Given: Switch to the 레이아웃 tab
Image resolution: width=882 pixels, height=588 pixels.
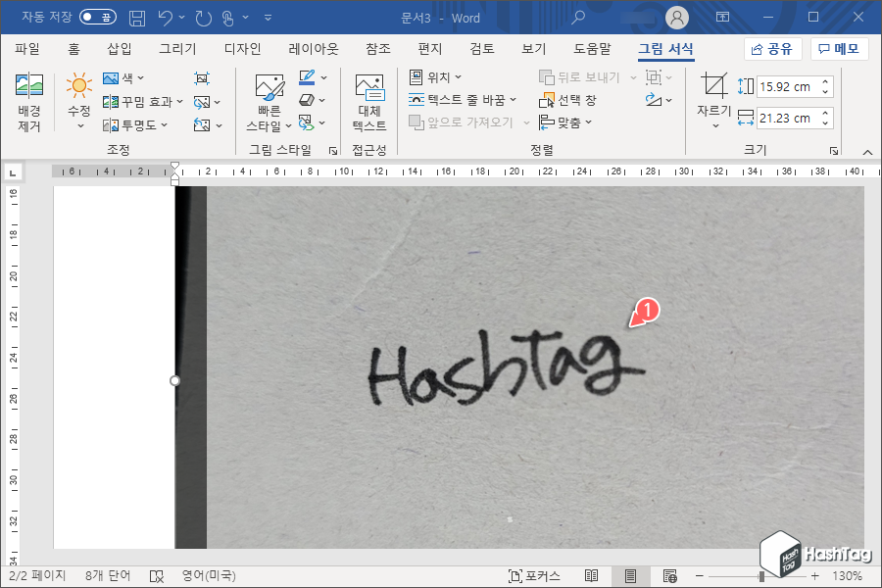Looking at the screenshot, I should coord(314,49).
